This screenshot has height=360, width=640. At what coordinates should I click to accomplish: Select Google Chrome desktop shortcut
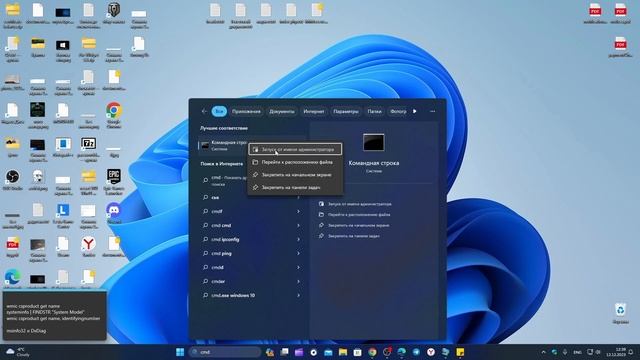tap(113, 116)
